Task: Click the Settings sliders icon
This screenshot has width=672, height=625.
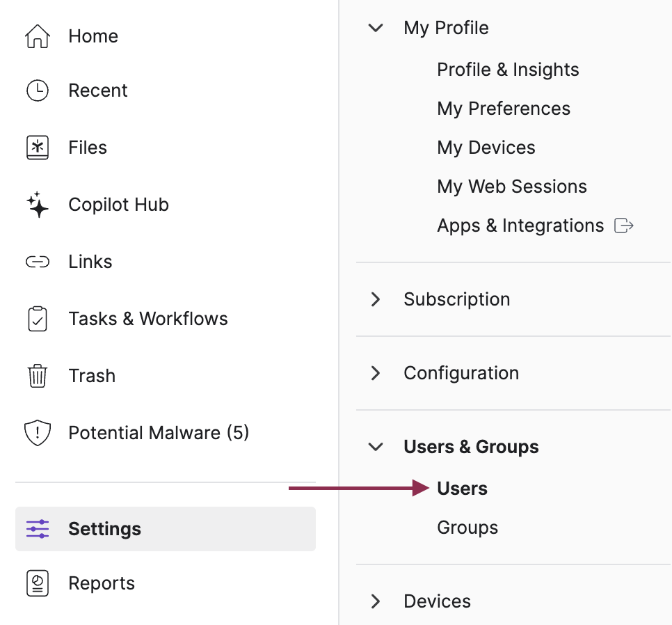Action: [38, 528]
